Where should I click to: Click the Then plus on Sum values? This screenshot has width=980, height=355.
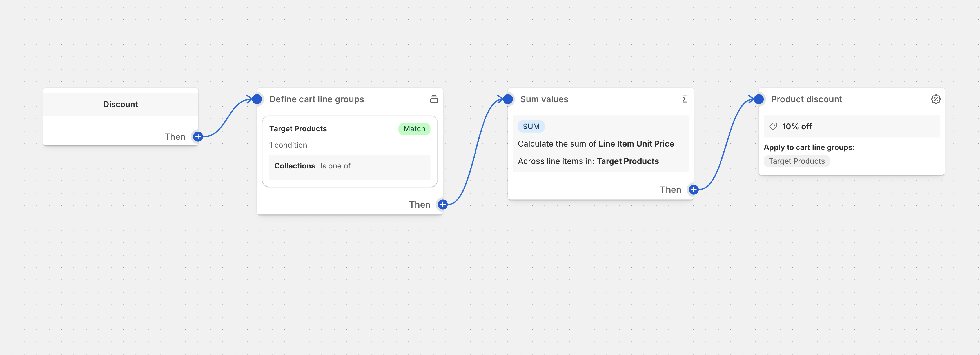click(693, 190)
